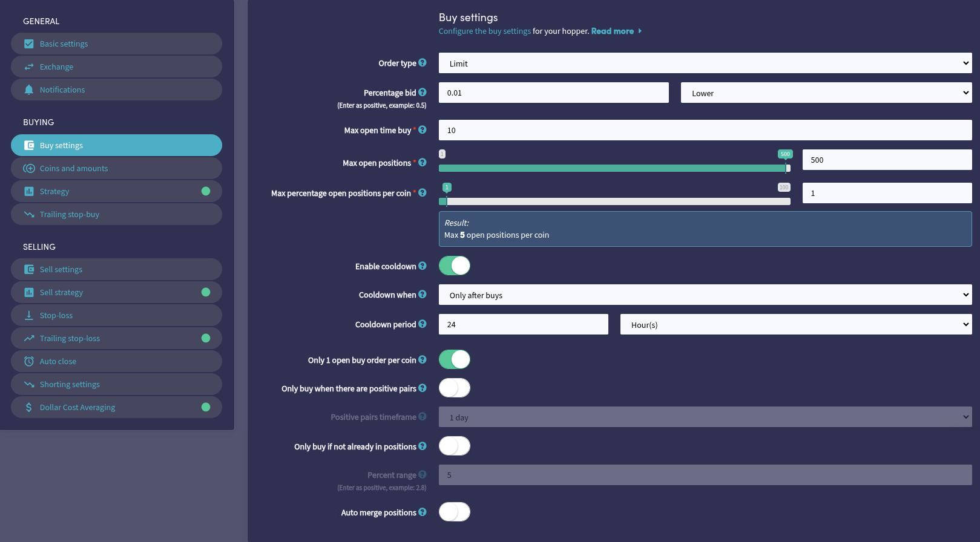The width and height of the screenshot is (980, 542).
Task: Click the dollar sign icon for Dollar Cost Averaging
Action: pos(28,407)
